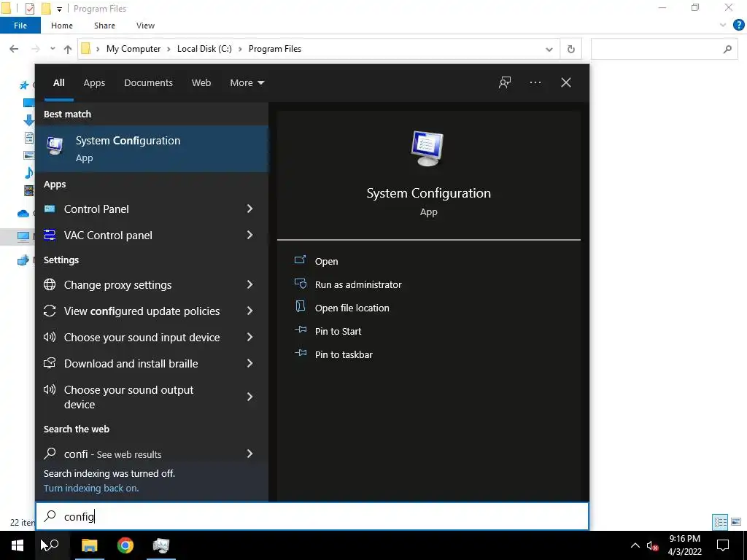Click the feedback person icon in search panel

pyautogui.click(x=505, y=82)
